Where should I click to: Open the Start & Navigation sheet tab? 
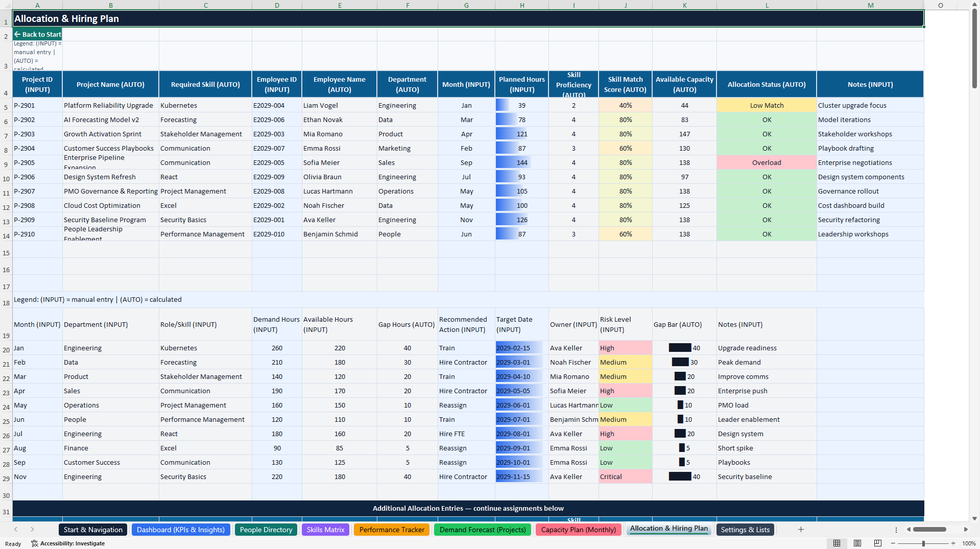coord(93,530)
